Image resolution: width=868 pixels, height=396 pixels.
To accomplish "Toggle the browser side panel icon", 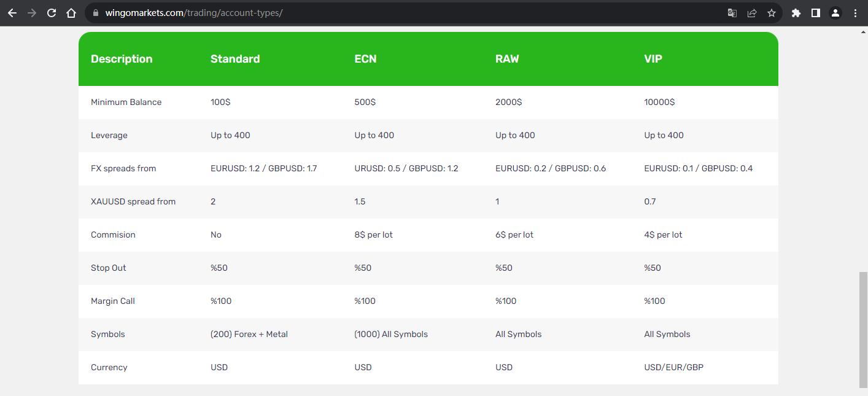I will pos(816,13).
